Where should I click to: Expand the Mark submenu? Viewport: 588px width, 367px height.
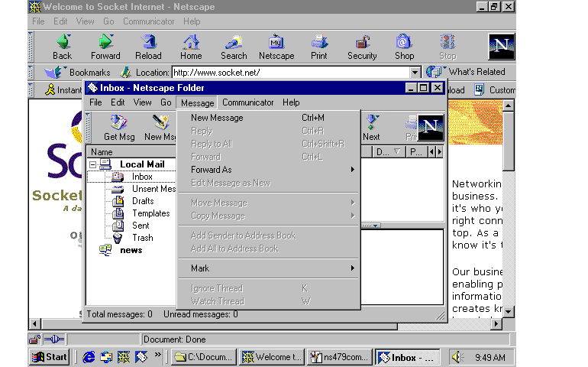(x=268, y=268)
